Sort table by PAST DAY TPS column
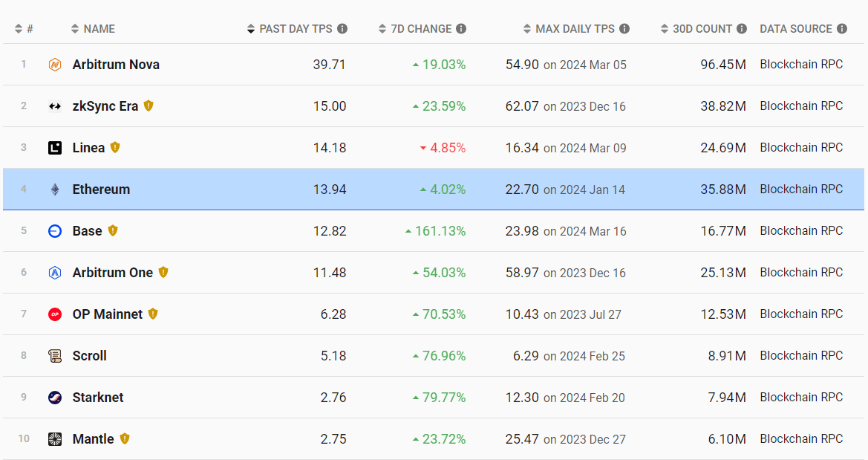The image size is (868, 460). pyautogui.click(x=290, y=29)
